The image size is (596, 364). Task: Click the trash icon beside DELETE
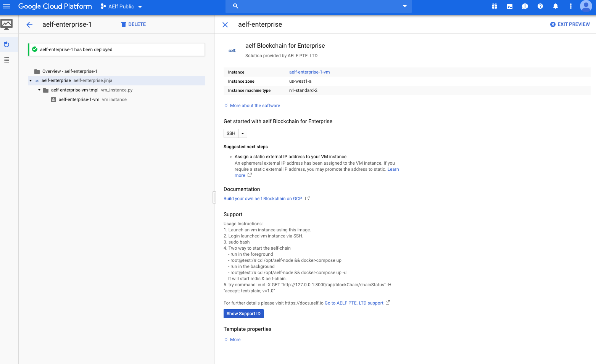123,24
